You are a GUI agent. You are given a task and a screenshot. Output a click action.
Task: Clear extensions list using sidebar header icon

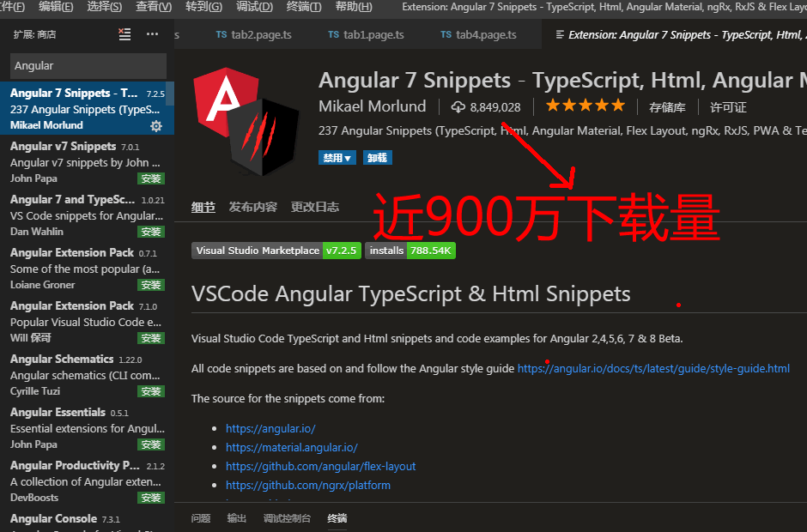click(124, 34)
